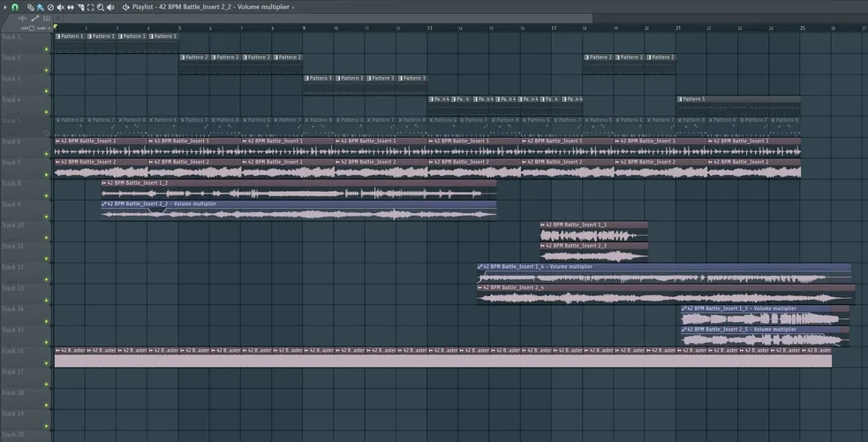Screen dimensions: 868x442
Task: Select the Slice tool
Action: pos(80,7)
